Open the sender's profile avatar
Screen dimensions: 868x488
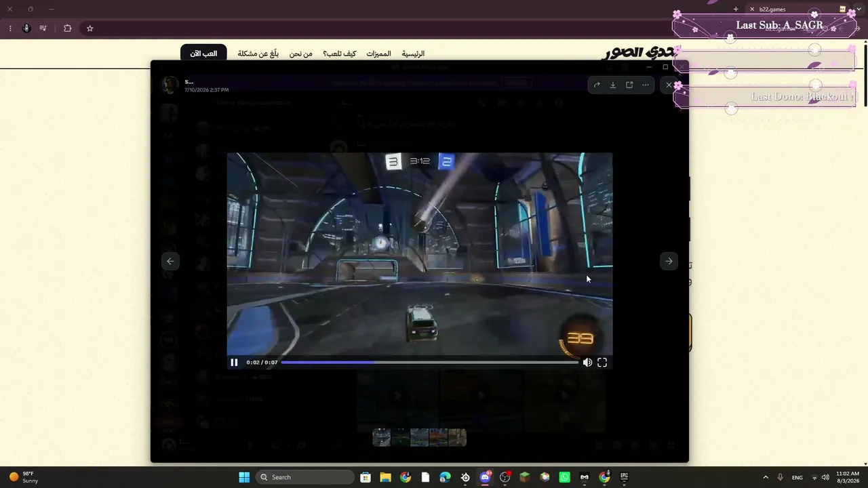[170, 85]
